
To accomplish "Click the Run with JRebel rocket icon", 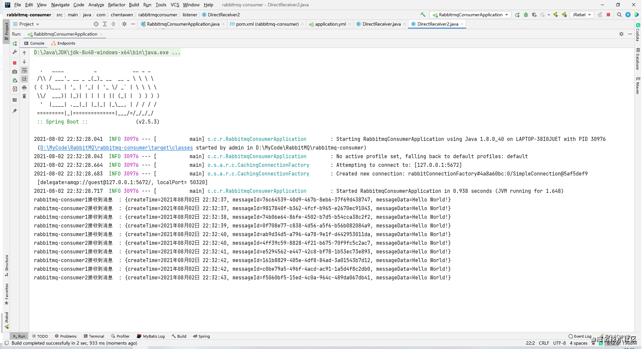I will 556,15.
